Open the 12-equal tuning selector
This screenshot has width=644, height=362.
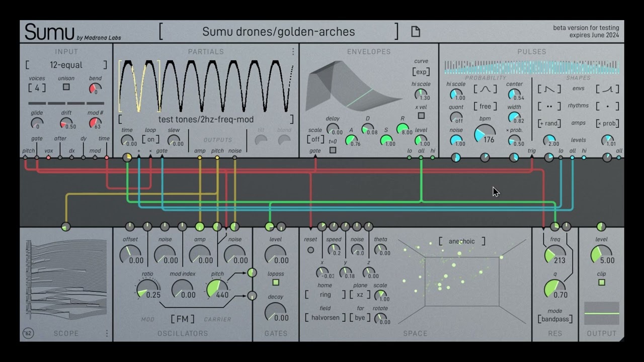(x=67, y=65)
